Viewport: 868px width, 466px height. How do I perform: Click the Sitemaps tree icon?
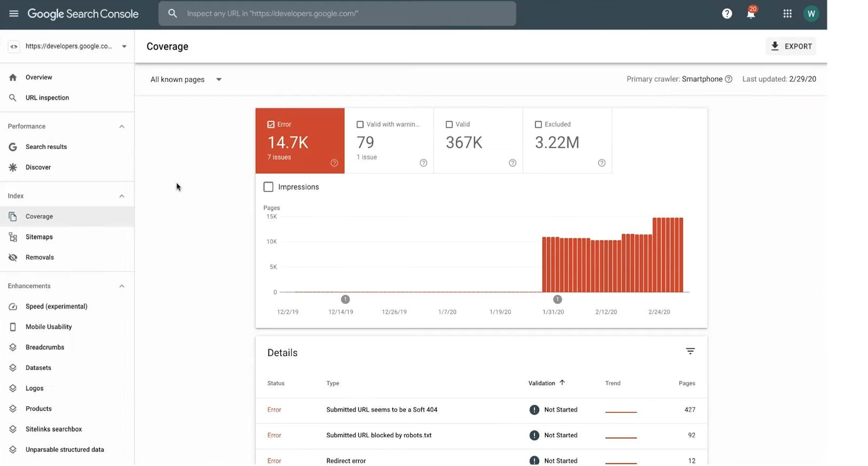coord(13,237)
